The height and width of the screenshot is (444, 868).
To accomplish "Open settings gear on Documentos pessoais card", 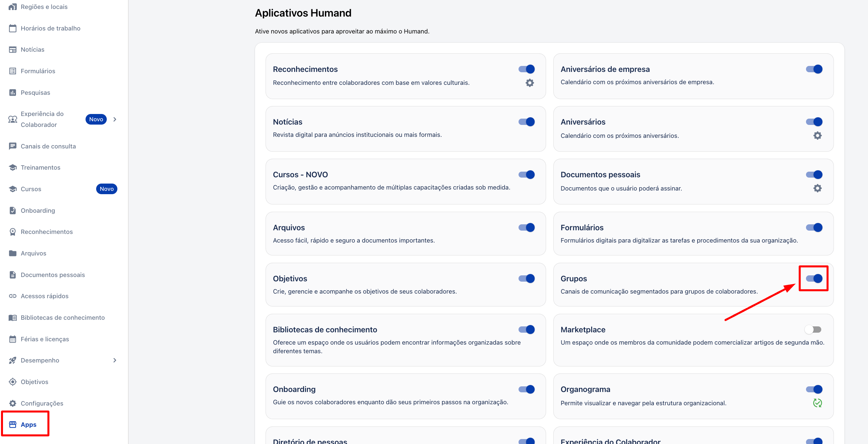I will pyautogui.click(x=818, y=188).
